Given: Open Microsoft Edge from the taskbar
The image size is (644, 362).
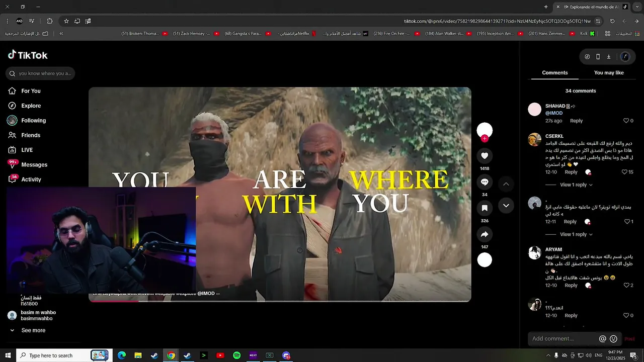Looking at the screenshot, I should coord(122,355).
